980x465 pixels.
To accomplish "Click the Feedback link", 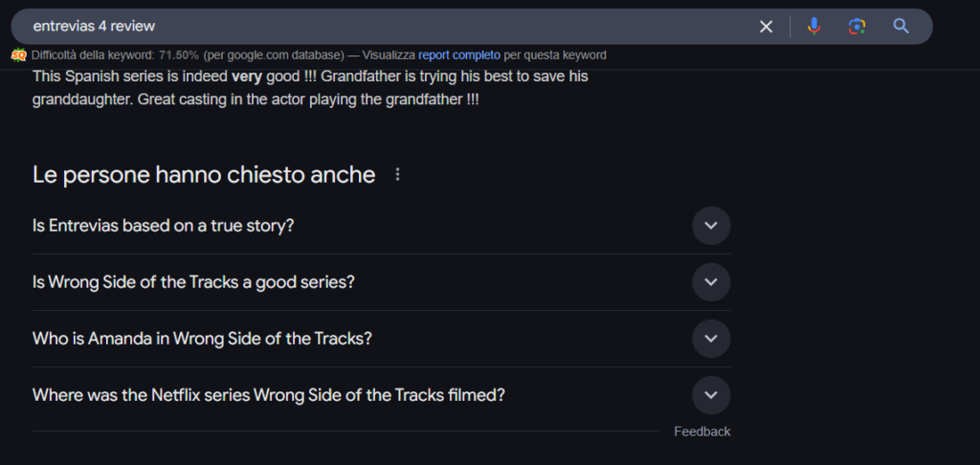I will (702, 432).
